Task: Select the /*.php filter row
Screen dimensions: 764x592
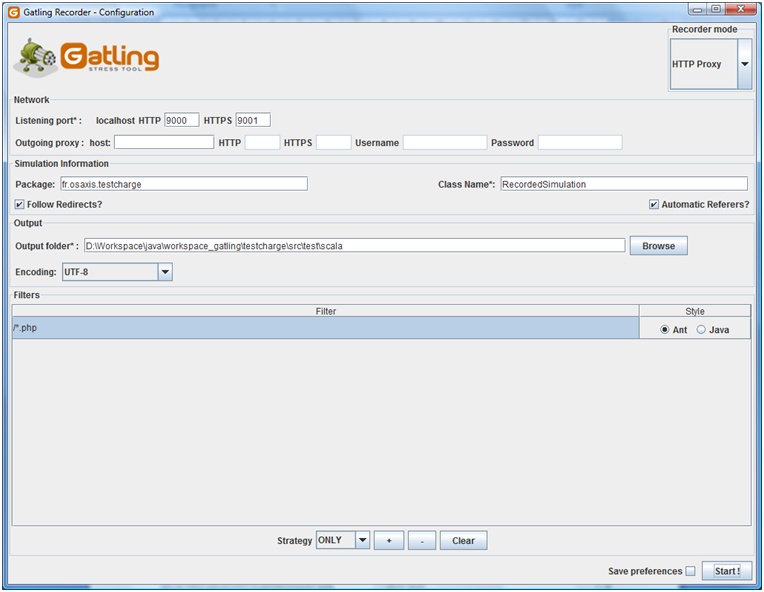Action: pyautogui.click(x=325, y=328)
